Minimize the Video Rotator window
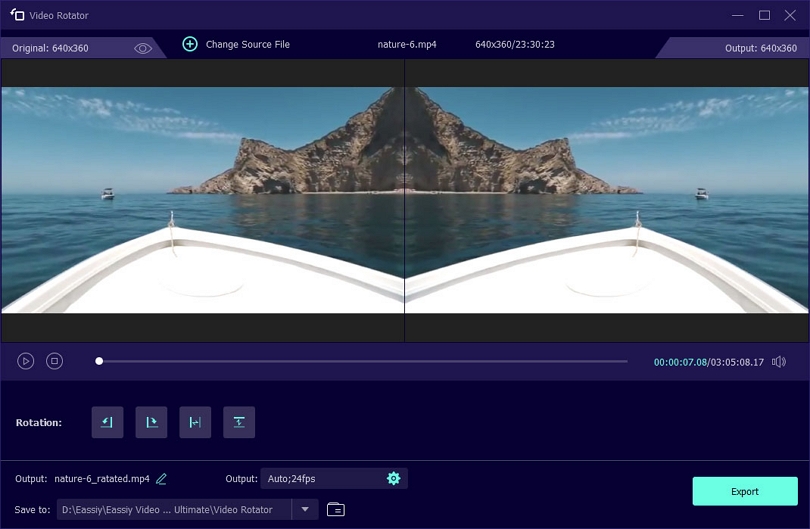The image size is (810, 529). (x=738, y=15)
